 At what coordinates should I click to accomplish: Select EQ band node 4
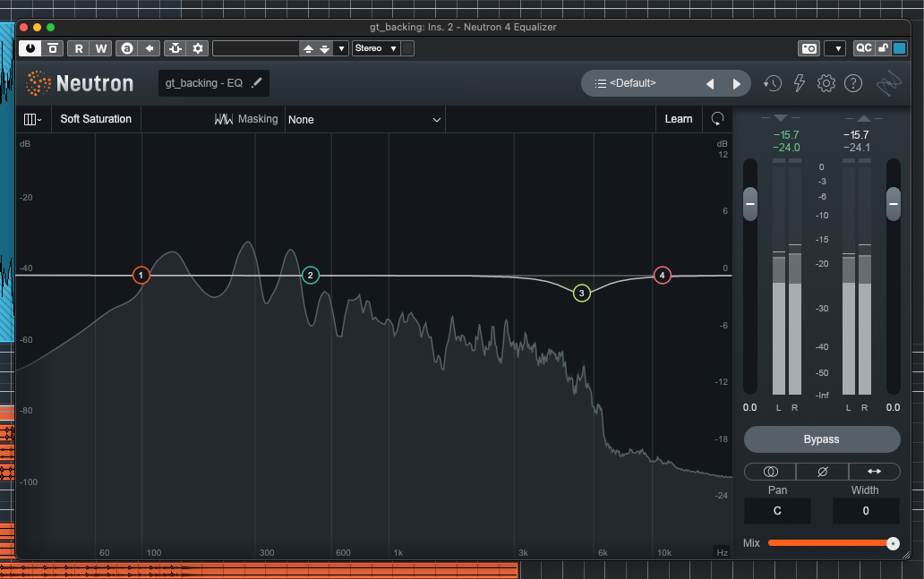tap(663, 275)
